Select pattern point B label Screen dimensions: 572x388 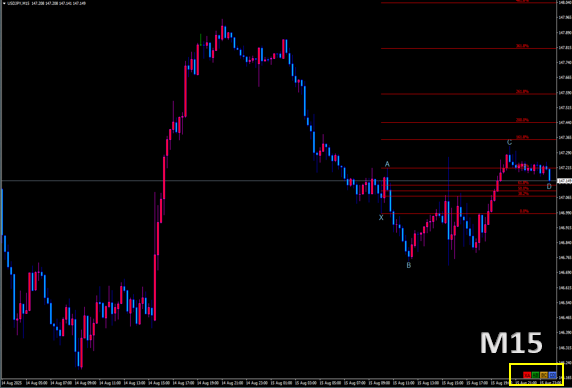409,265
